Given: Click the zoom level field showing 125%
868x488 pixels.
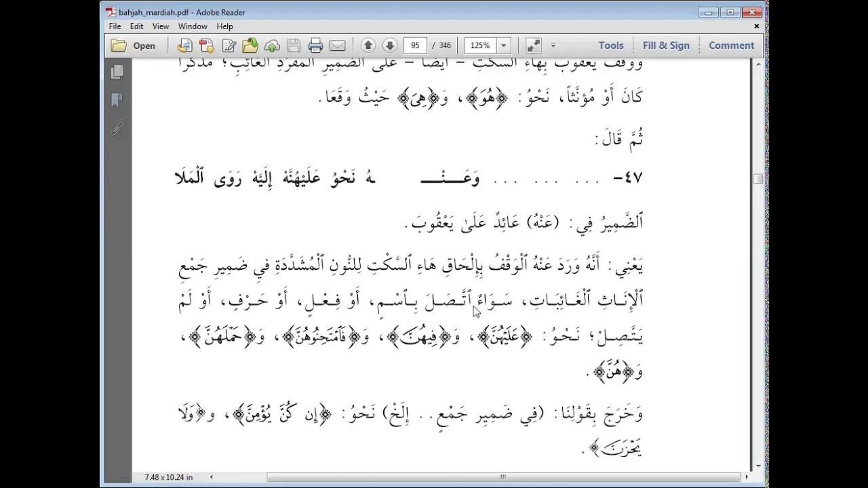Looking at the screenshot, I should (480, 45).
